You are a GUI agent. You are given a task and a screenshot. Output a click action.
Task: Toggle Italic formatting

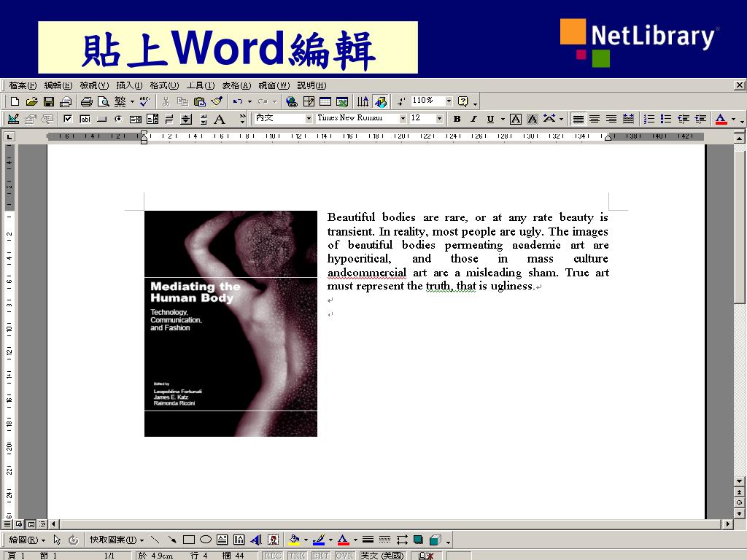(x=473, y=119)
